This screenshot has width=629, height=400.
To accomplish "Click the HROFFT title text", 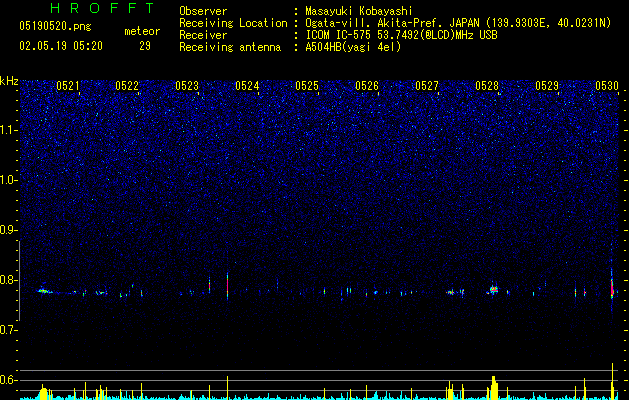I will pos(103,8).
